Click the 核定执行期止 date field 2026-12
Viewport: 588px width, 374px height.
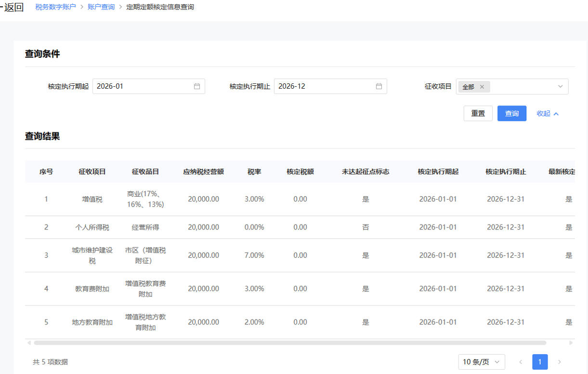coord(330,86)
